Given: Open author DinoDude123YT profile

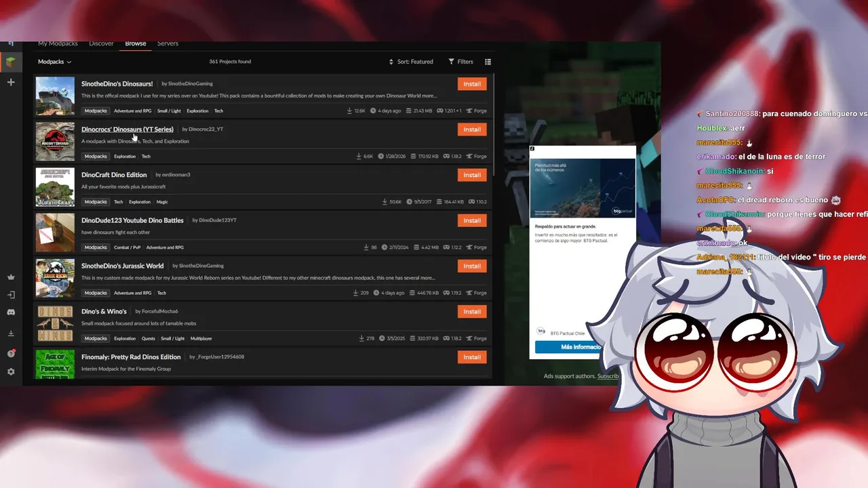Looking at the screenshot, I should pos(217,220).
